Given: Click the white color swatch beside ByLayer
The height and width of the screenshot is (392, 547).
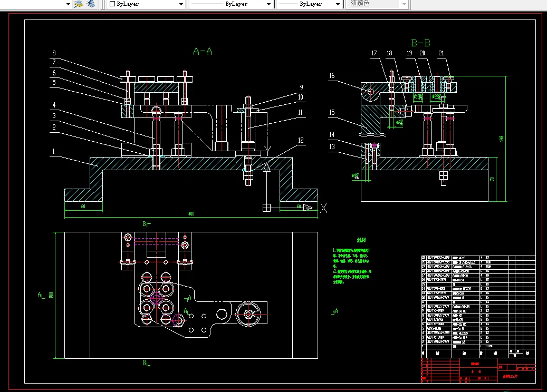Looking at the screenshot, I should [112, 4].
